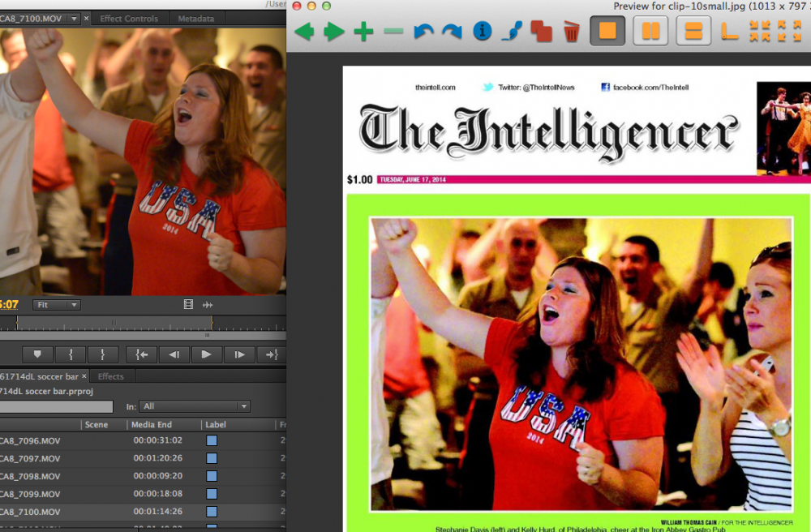Viewport: 811px width, 532px height.
Task: Click Media End value 00:01:20:26
Action: coord(158,458)
